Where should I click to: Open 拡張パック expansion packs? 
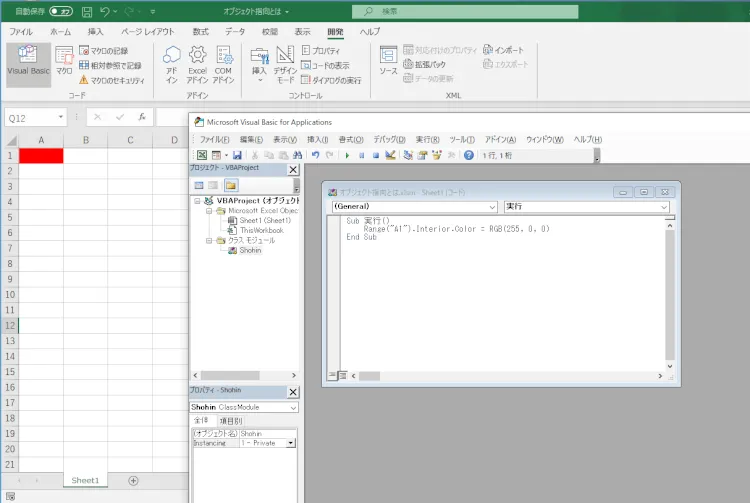pyautogui.click(x=424, y=64)
